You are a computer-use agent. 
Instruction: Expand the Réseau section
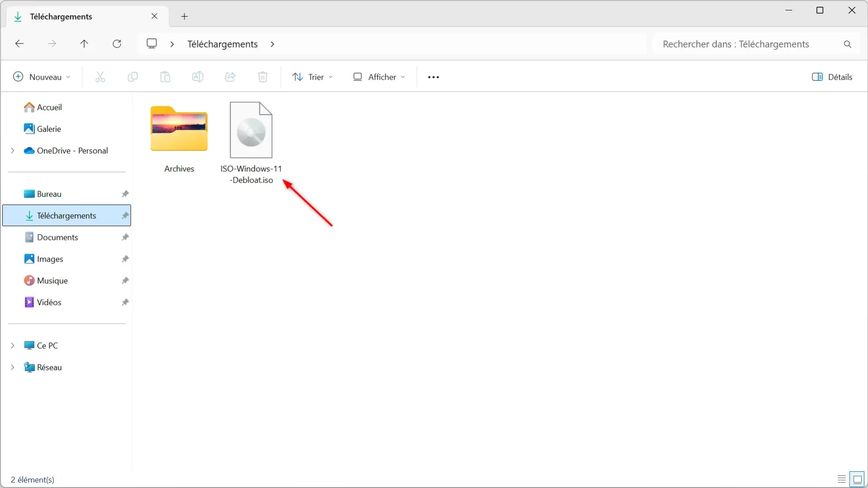click(x=13, y=367)
